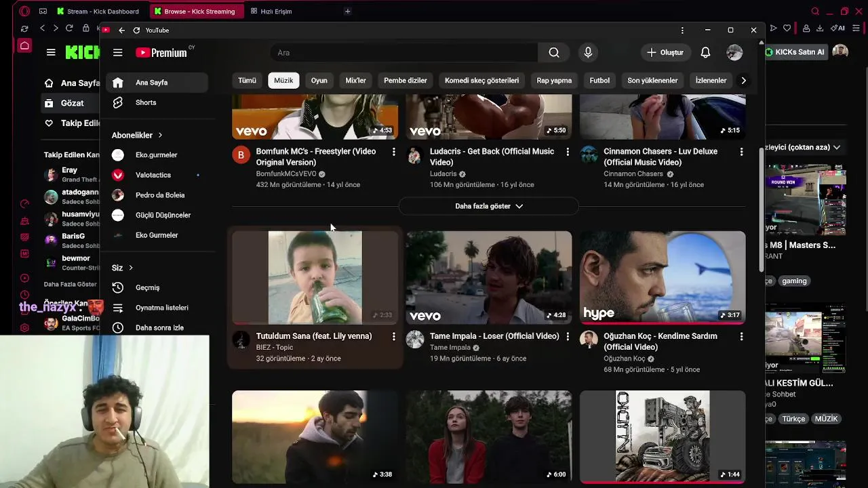Screen dimensions: 868x488
Task: Click the gaming tag in Kick window
Action: tap(794, 281)
